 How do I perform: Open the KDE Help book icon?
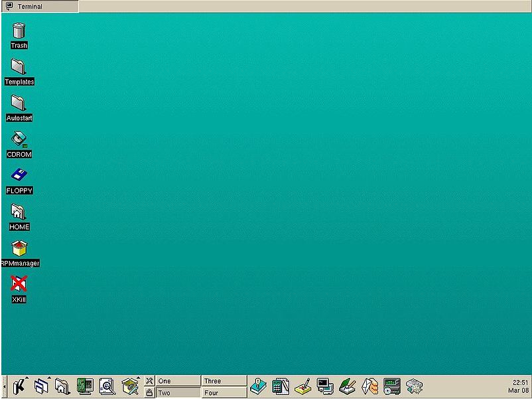pyautogui.click(x=259, y=386)
